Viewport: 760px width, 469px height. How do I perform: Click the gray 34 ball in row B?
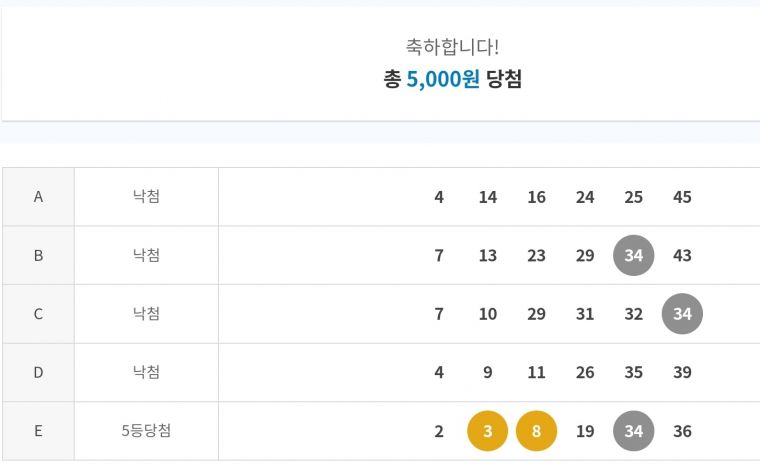click(633, 255)
